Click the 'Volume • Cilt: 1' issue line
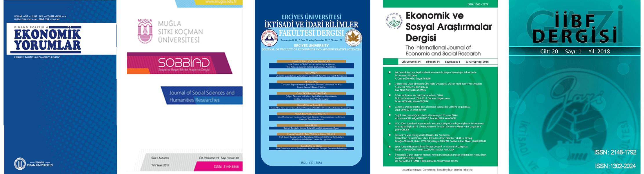This screenshot has height=174, width=644. 40,17
